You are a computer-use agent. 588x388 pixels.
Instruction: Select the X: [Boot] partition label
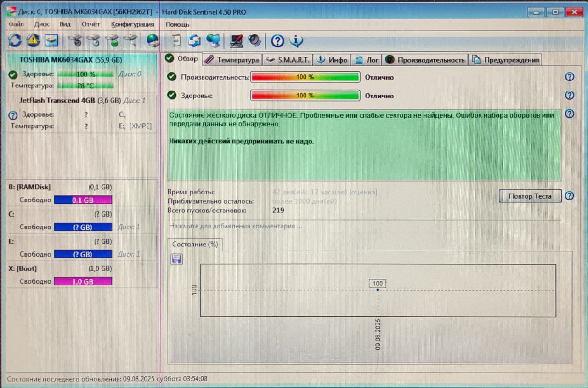[x=23, y=268]
